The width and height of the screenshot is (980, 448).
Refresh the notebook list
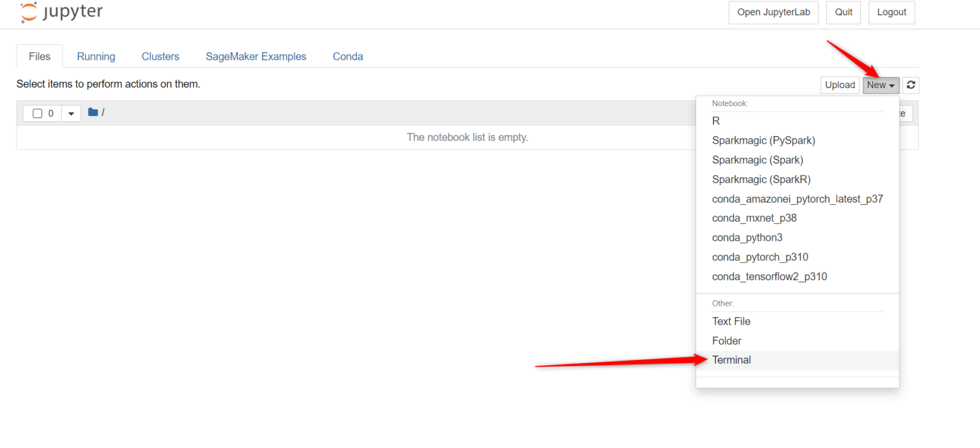point(910,85)
